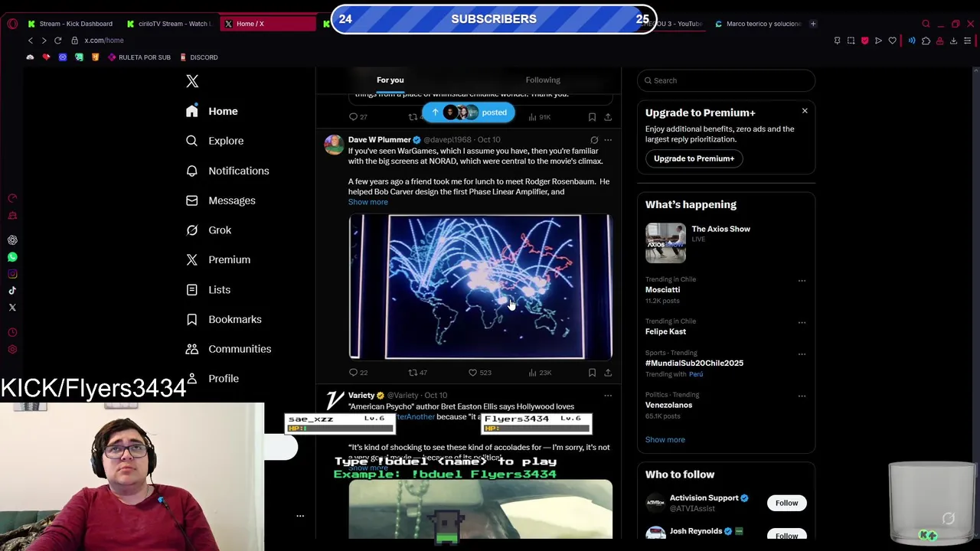Open more menu on Dave W Plummer's post
Viewport: 980px width, 551px height.
click(608, 140)
